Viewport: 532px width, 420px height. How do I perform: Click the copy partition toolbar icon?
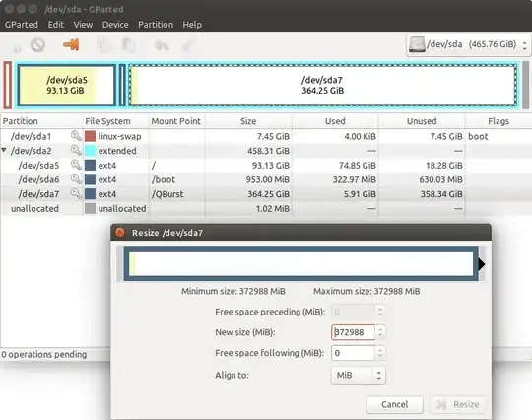click(105, 45)
